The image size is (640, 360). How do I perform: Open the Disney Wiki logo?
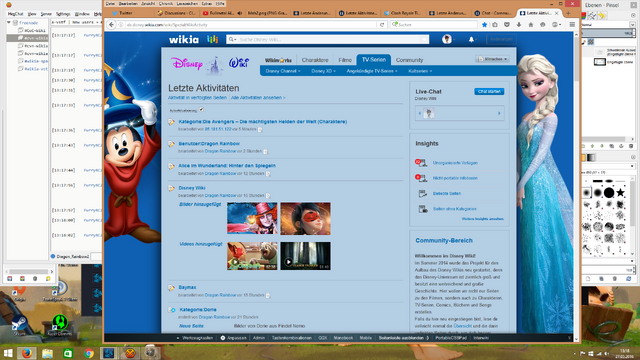(x=210, y=64)
